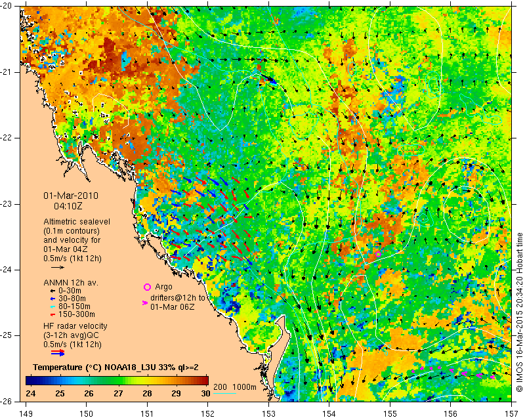Click the '0-30m' depth label
Viewport: 525px width, 420px height.
[70, 291]
